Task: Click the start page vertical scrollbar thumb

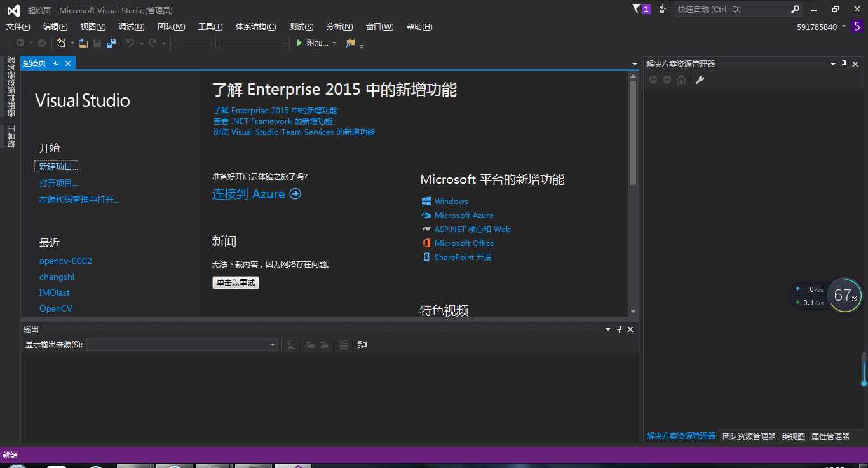Action: [633, 133]
